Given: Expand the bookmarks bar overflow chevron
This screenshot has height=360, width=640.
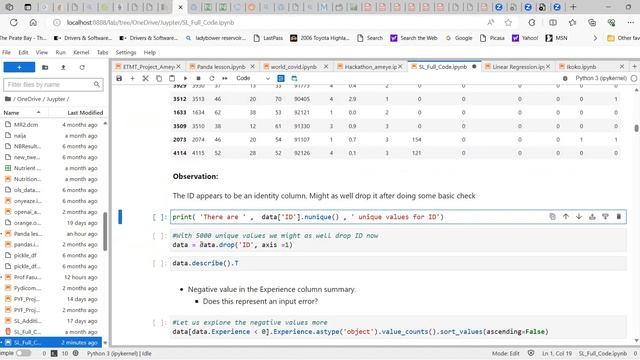Looking at the screenshot, I should 595,38.
